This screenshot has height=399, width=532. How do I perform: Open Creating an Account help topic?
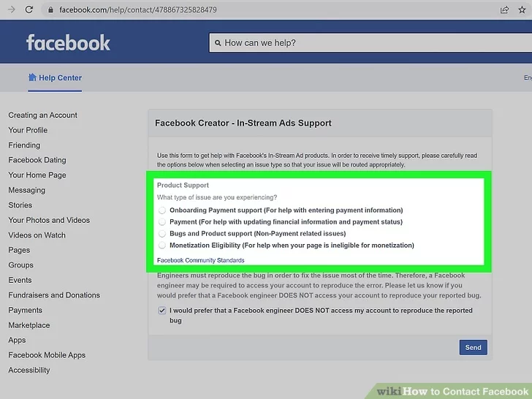click(x=42, y=115)
